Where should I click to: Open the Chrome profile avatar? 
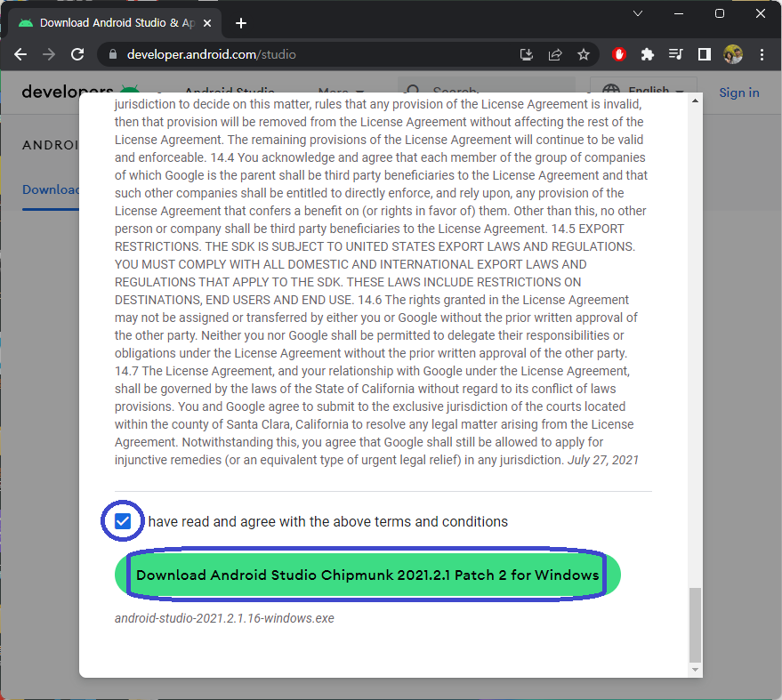click(x=733, y=54)
